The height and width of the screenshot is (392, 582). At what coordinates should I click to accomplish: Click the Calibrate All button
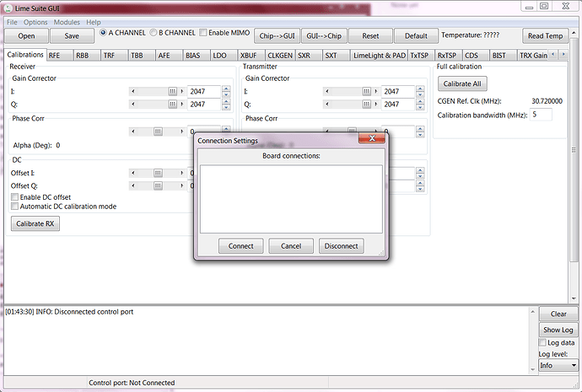[462, 83]
